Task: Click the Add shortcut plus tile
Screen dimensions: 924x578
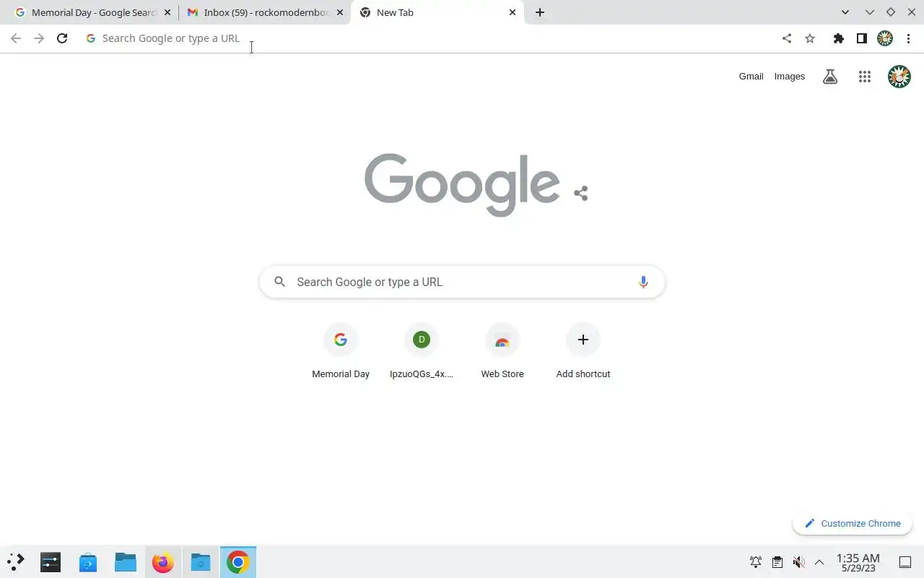Action: [x=583, y=352]
